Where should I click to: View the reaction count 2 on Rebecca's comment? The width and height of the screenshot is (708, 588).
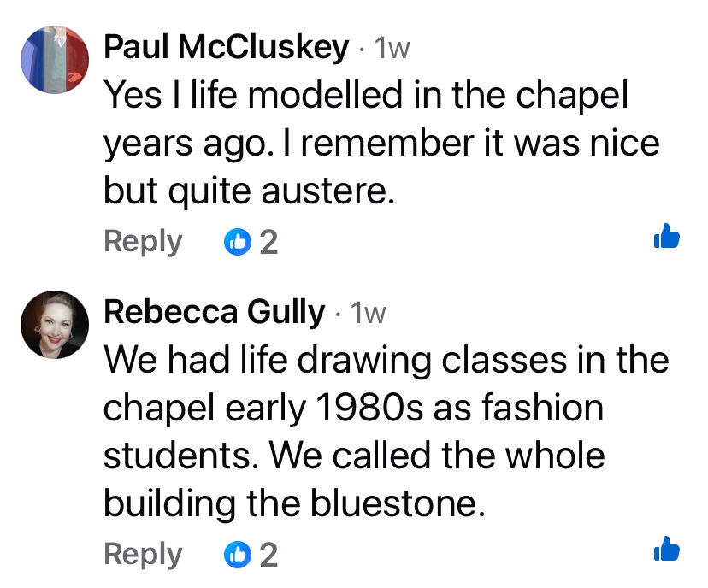[268, 556]
